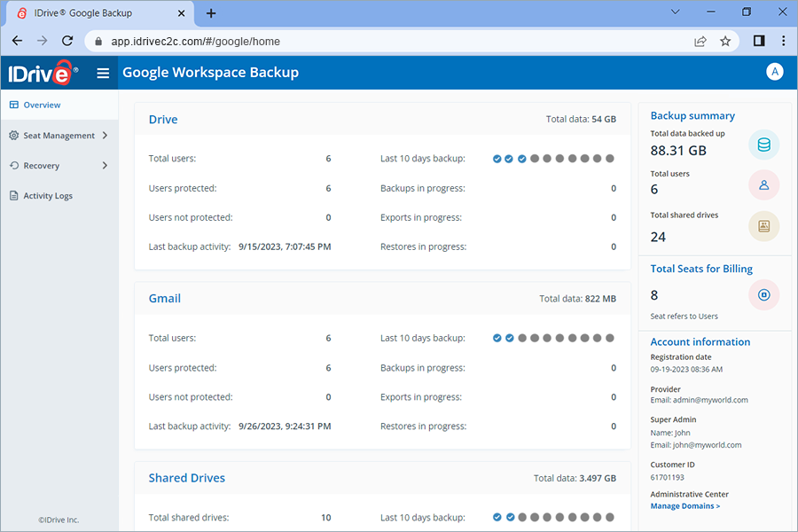This screenshot has width=798, height=532.
Task: Open Chrome three-dot menu
Action: coord(783,41)
